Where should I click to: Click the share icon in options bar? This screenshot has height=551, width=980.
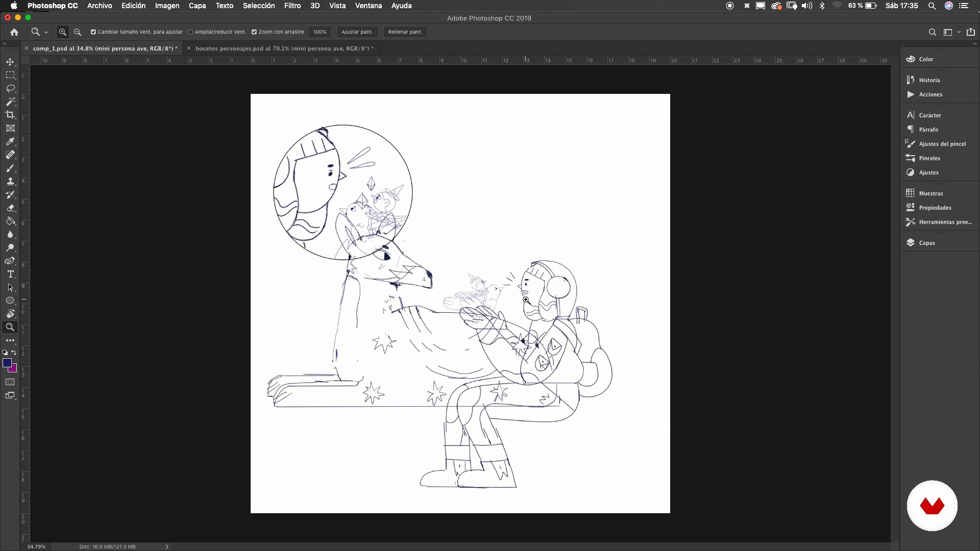point(971,32)
